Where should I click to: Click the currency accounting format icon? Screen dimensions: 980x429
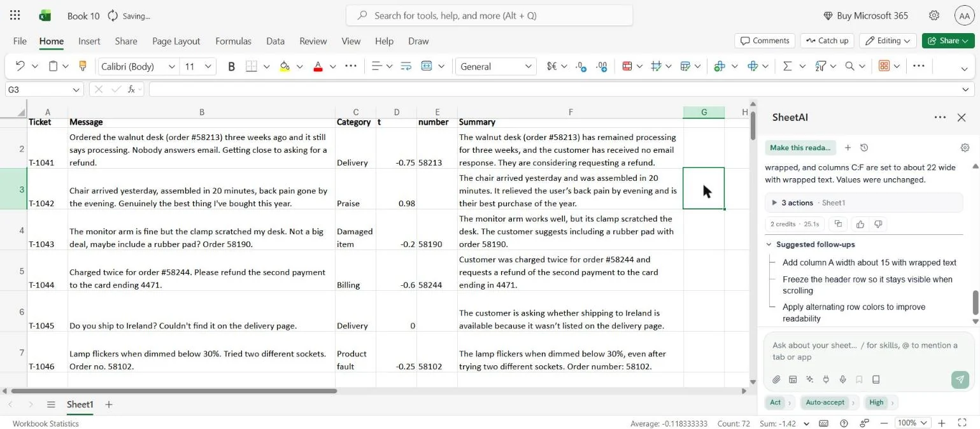pyautogui.click(x=551, y=66)
